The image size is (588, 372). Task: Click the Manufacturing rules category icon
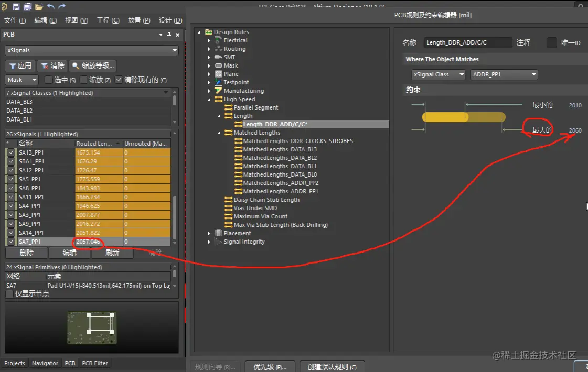tap(218, 90)
